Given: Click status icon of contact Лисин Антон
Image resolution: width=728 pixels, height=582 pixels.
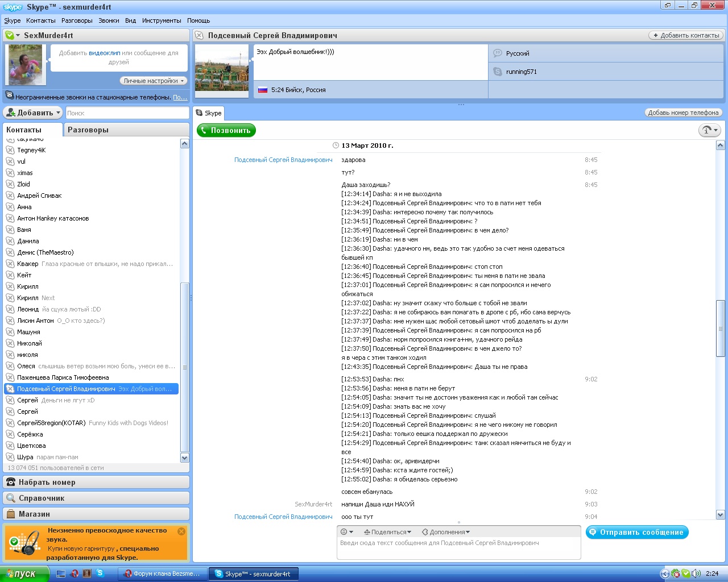Looking at the screenshot, I should (x=10, y=321).
